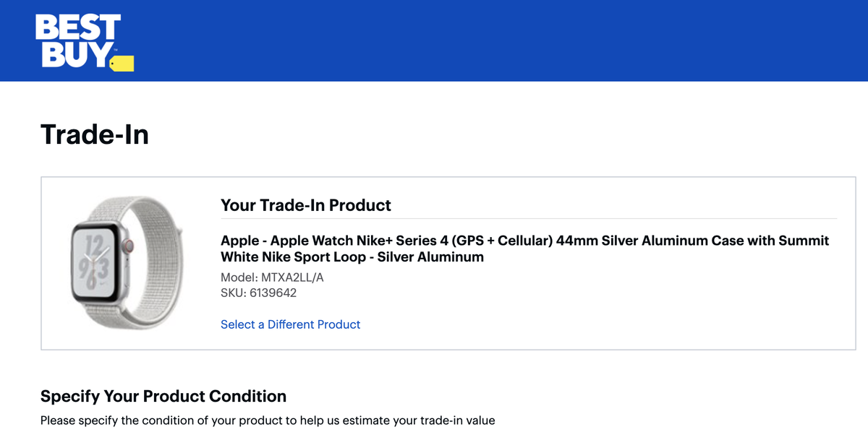
Task: Click empty area of the blue header banner
Action: point(506,40)
